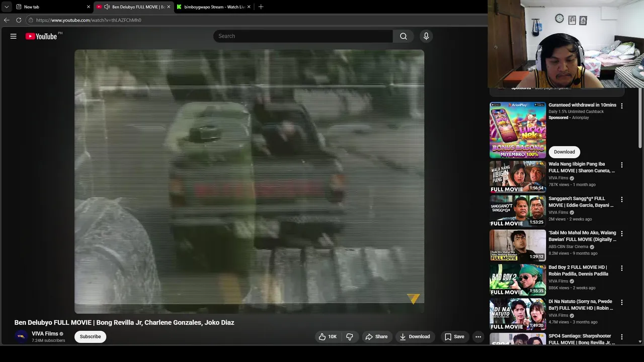Open Bad Boy 2 movie thumbnail
The height and width of the screenshot is (362, 644).
518,280
